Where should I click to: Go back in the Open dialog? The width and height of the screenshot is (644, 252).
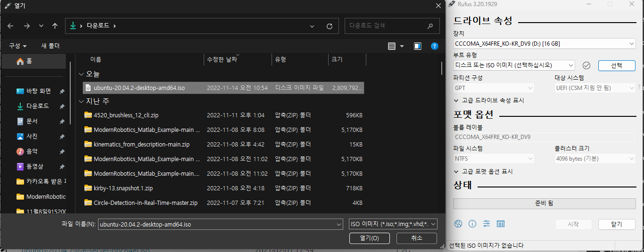(x=11, y=26)
